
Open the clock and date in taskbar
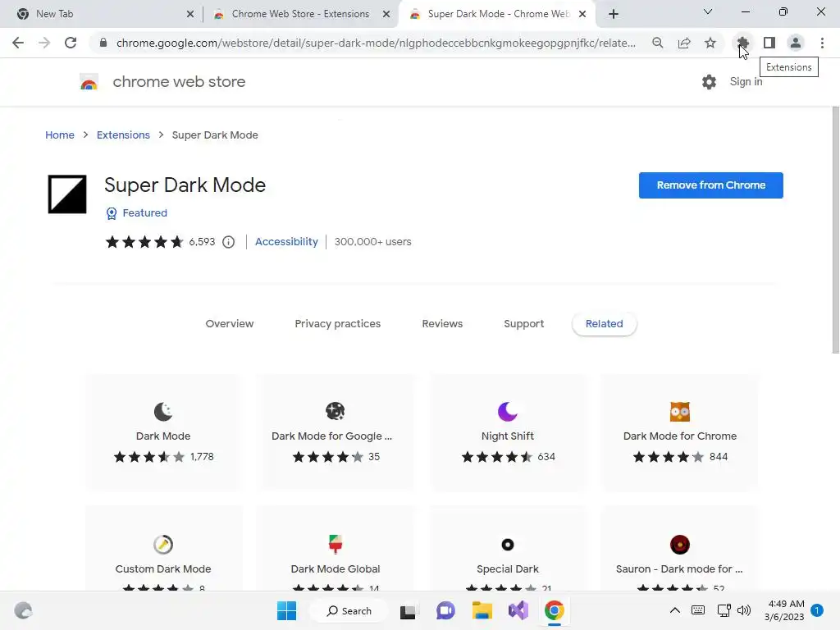point(784,610)
